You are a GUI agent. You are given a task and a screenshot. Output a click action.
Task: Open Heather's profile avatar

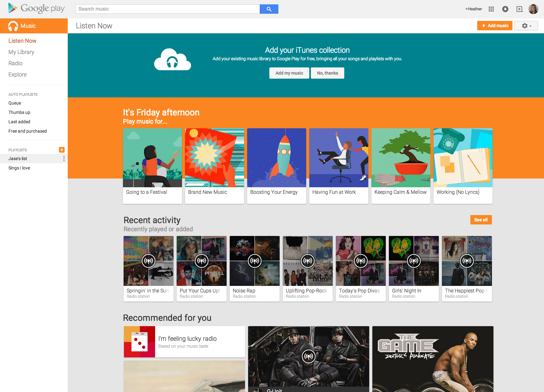(533, 9)
